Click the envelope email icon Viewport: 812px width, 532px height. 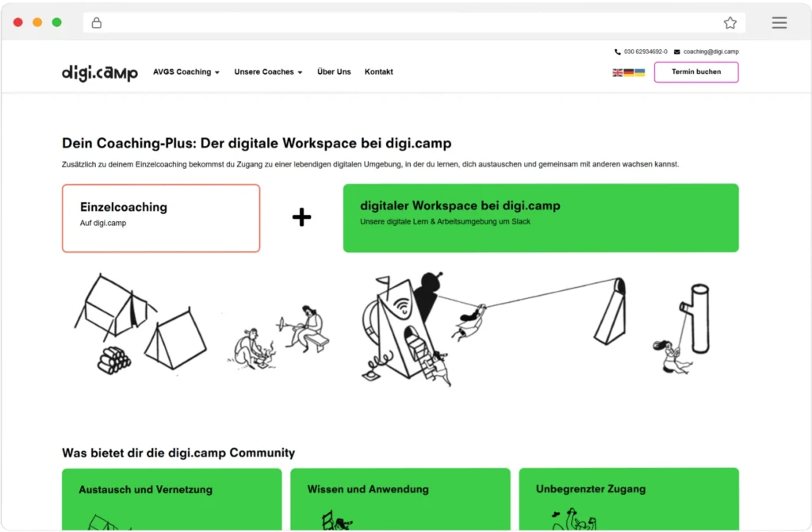[x=677, y=52]
